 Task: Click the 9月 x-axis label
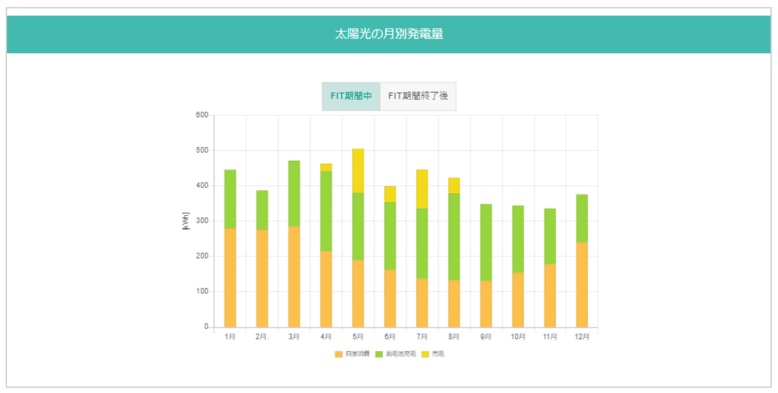(x=486, y=337)
